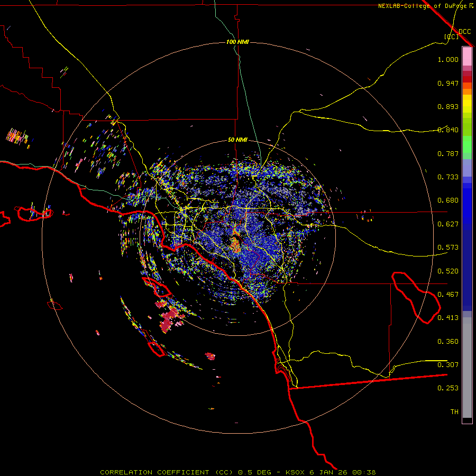Select the DCC product label
Viewport: 476px width, 476px height.
point(465,31)
